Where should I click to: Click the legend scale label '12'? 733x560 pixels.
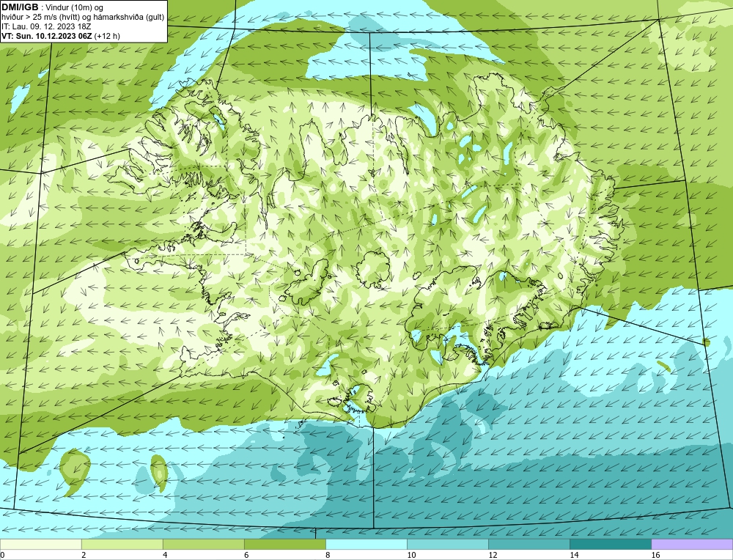pyautogui.click(x=492, y=555)
